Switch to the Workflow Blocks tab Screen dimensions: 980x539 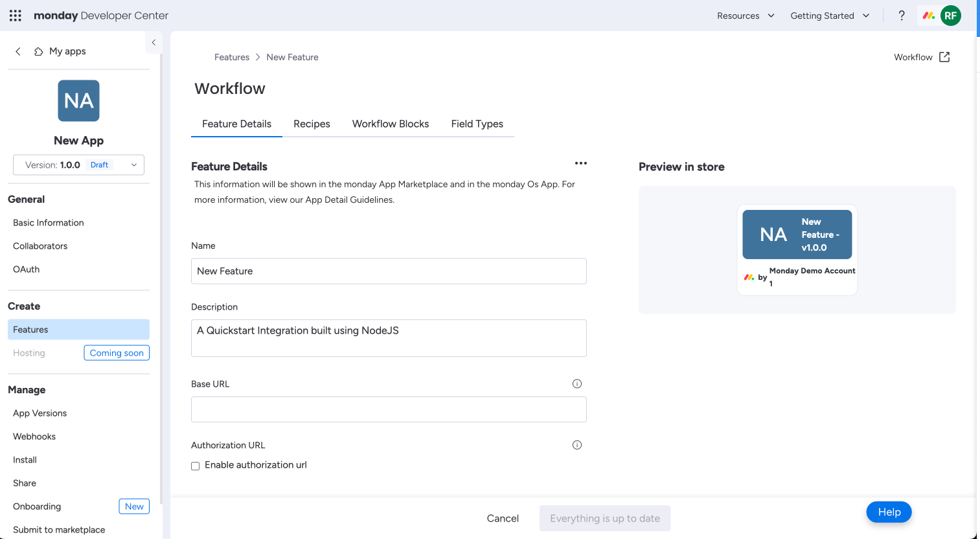[x=391, y=124]
